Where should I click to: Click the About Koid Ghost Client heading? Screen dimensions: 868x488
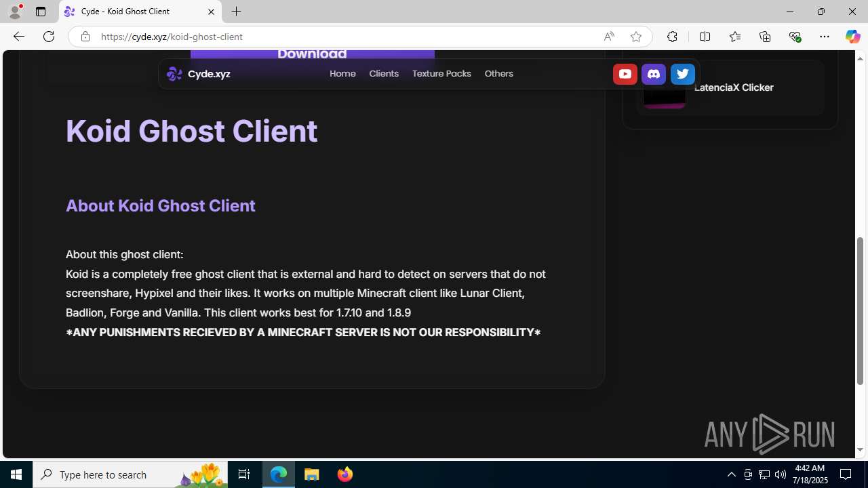coord(161,205)
